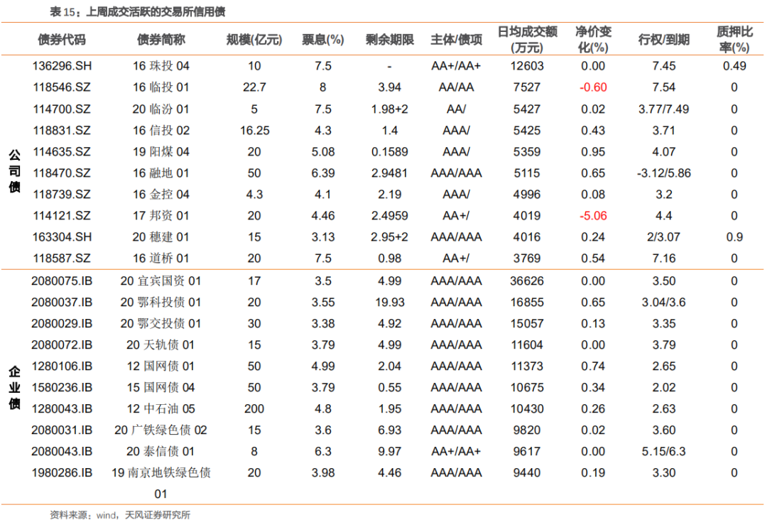767x532 pixels.
Task: Click bond name '17 邦资 01'
Action: [161, 216]
